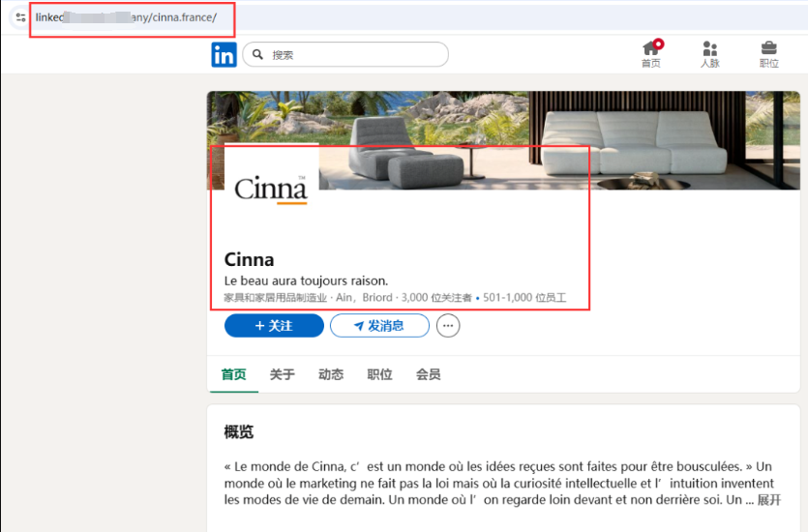Switch to the 会员 tab
Image resolution: width=808 pixels, height=532 pixels.
pyautogui.click(x=429, y=374)
